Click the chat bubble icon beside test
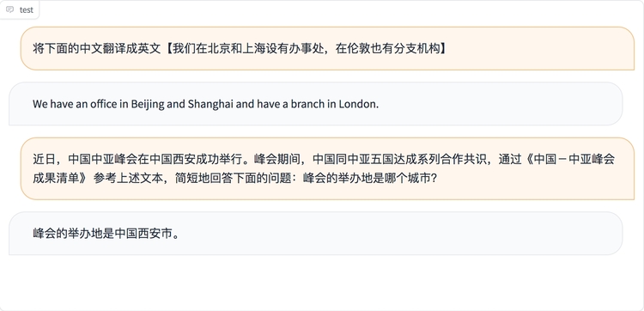This screenshot has height=311, width=644. pos(9,9)
